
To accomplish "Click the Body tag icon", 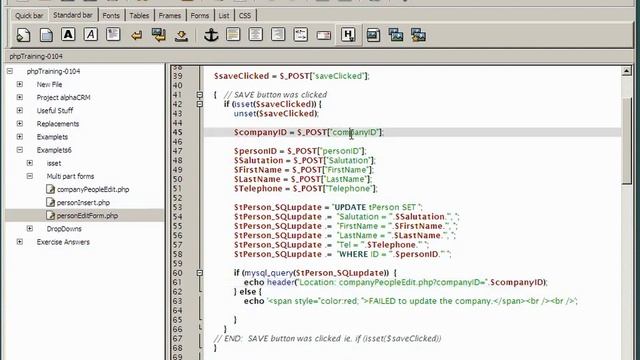I will click(46, 35).
